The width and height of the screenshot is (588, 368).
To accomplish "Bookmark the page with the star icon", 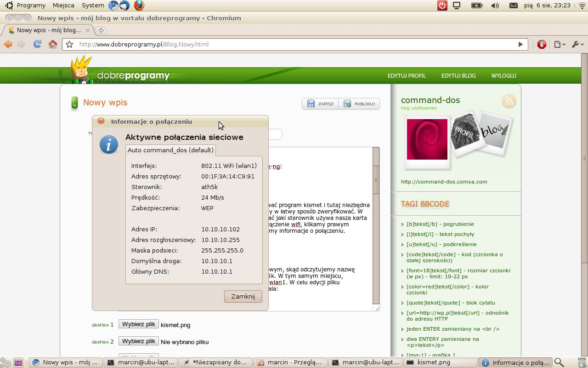I will click(69, 45).
